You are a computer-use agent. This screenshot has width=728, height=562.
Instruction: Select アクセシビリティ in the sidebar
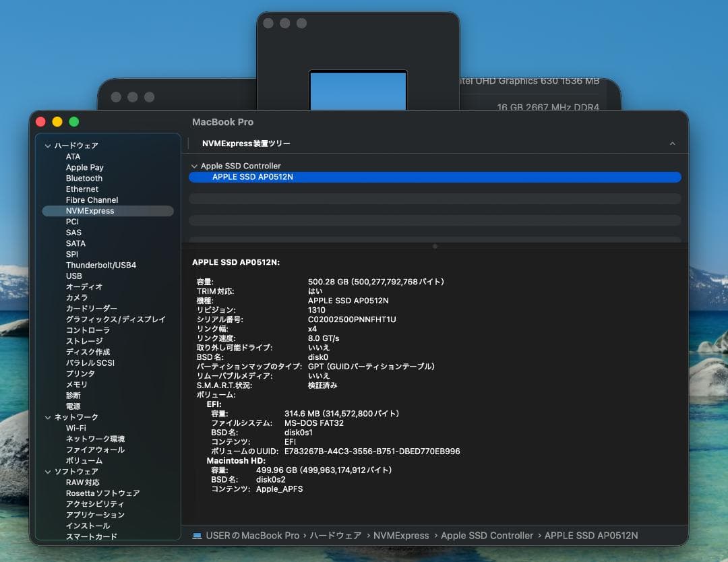click(95, 504)
